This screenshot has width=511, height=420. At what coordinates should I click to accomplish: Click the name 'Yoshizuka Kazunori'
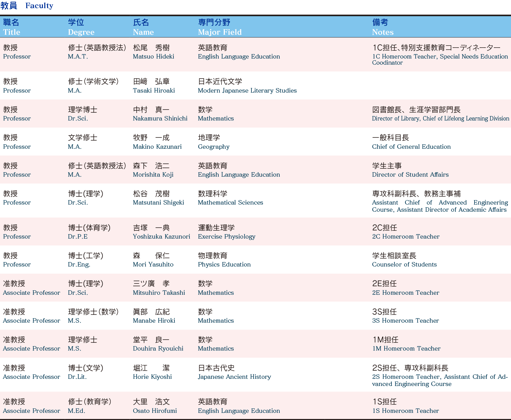pos(161,237)
